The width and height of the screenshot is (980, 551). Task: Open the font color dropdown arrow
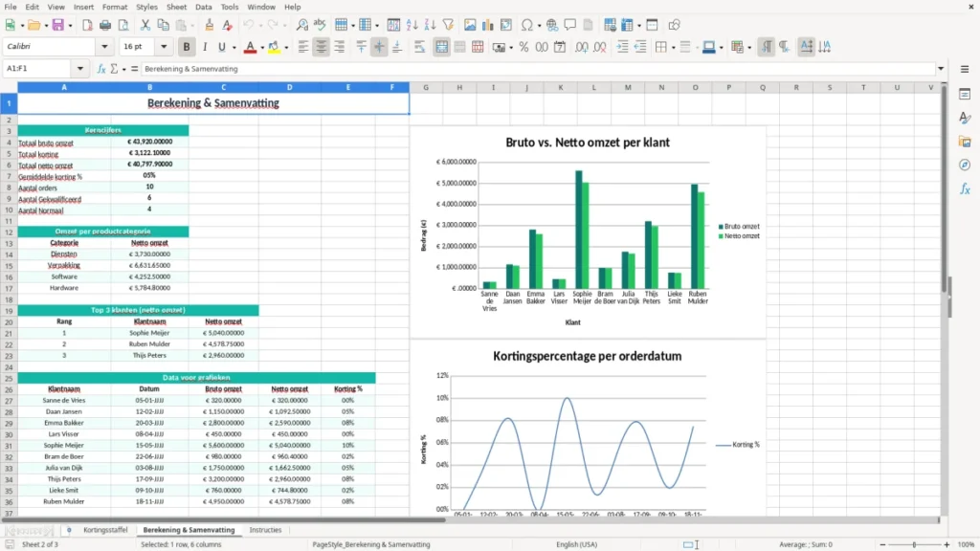coord(262,48)
